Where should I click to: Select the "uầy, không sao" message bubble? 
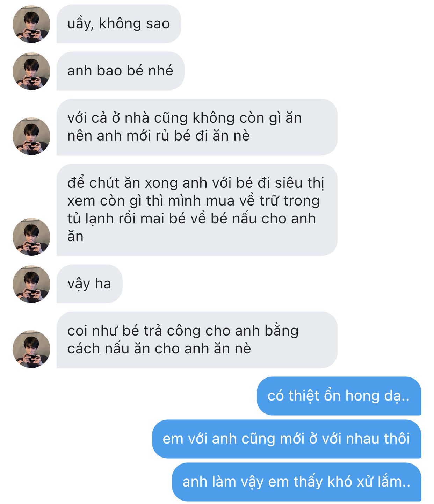point(119,24)
